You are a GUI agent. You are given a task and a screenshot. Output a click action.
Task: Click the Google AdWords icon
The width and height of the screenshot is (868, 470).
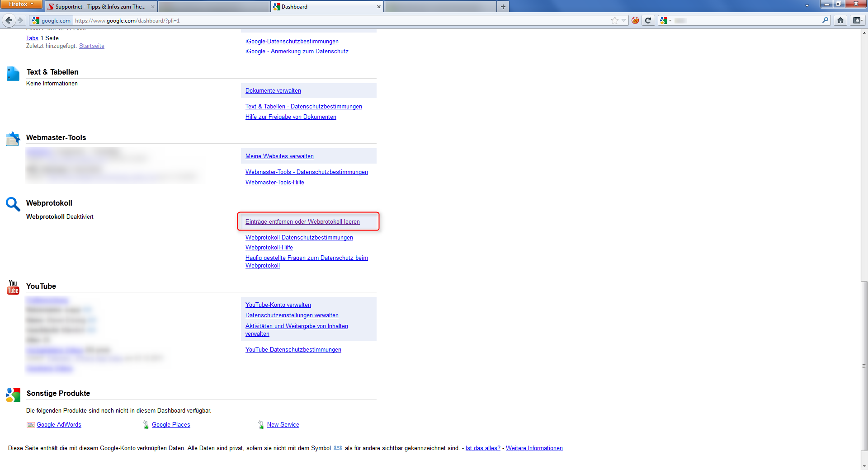[31, 425]
